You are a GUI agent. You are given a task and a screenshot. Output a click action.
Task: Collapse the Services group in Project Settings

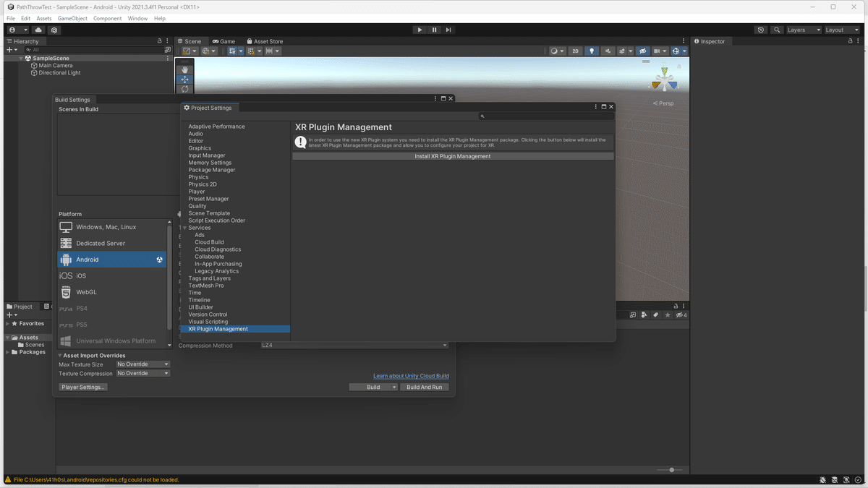(184, 228)
